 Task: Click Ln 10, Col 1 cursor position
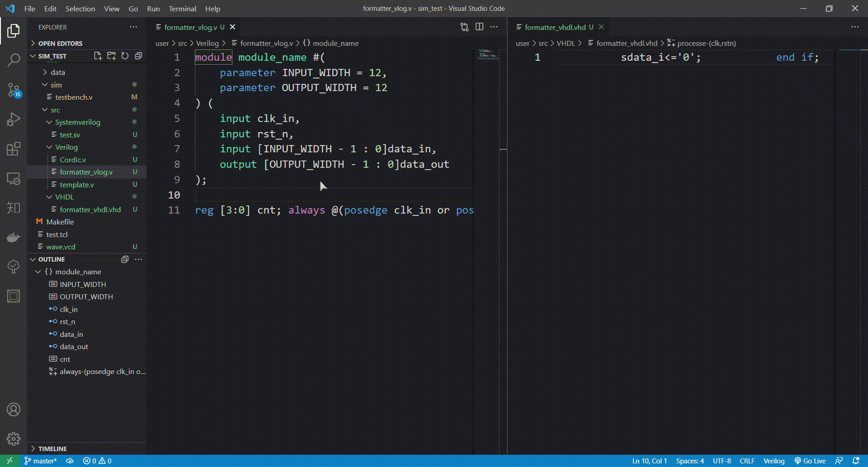pyautogui.click(x=650, y=461)
